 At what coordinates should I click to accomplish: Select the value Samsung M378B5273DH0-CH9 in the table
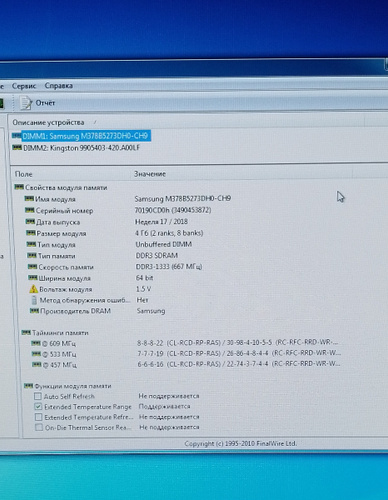[x=183, y=198]
